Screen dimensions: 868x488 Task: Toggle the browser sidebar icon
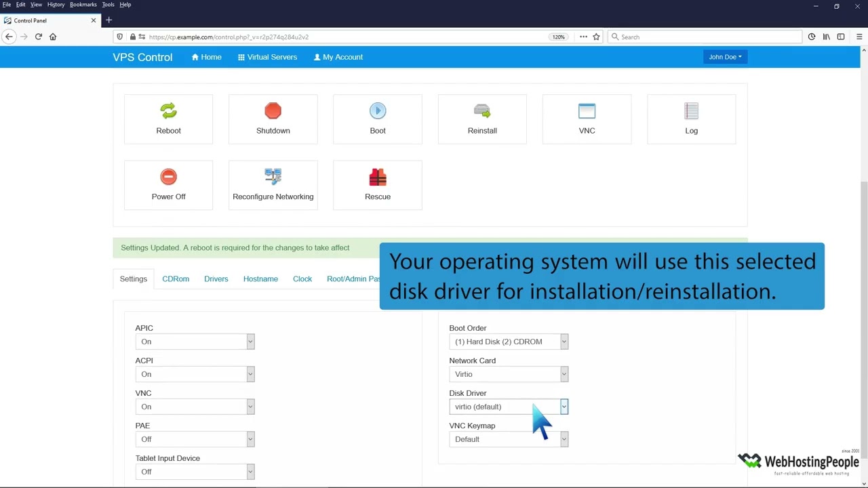pyautogui.click(x=841, y=37)
